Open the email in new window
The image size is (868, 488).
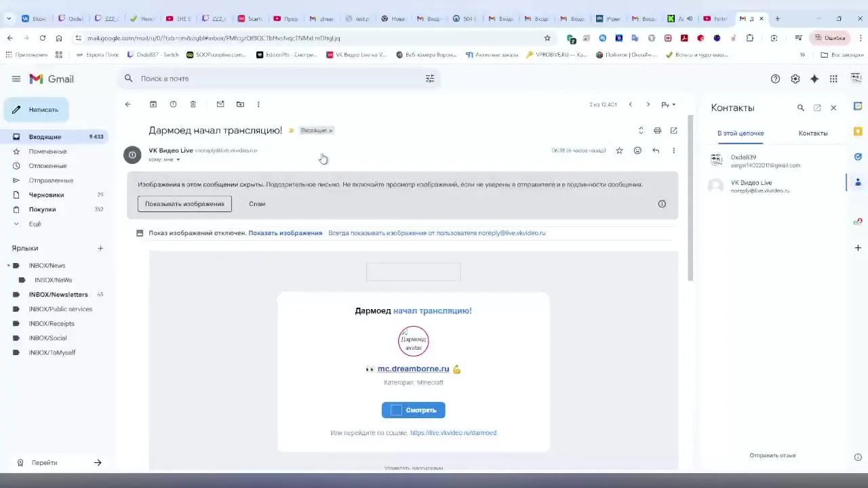[x=673, y=130]
